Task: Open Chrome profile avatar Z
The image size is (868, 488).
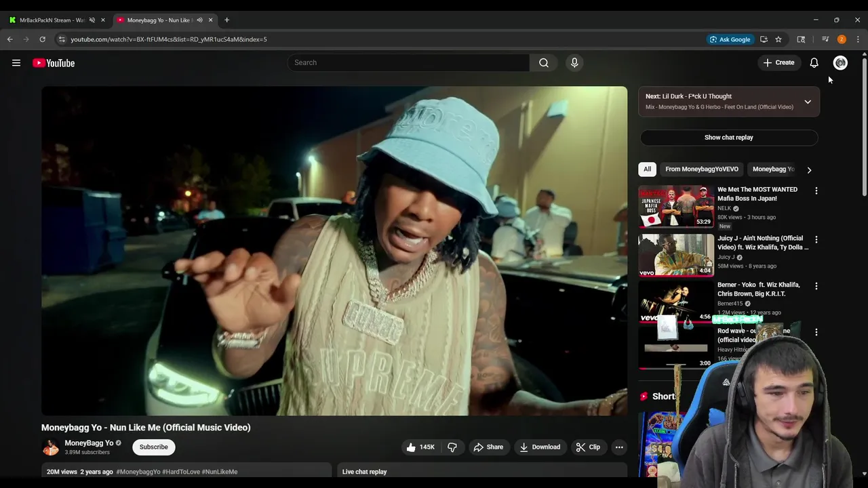Action: [842, 39]
